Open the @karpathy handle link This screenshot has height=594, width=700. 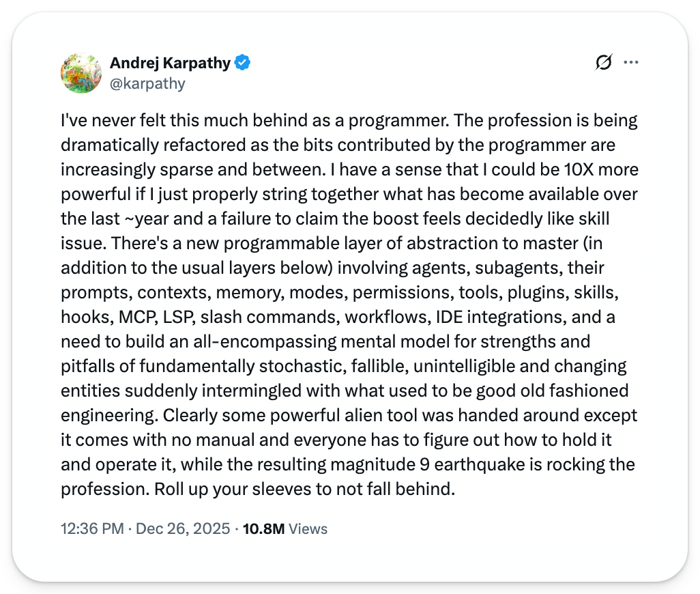[147, 83]
